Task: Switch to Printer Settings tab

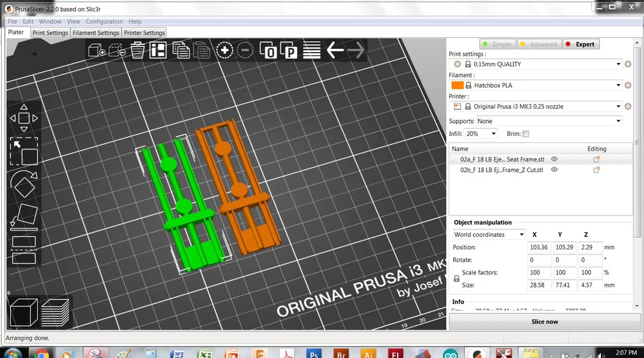Action: (x=144, y=33)
